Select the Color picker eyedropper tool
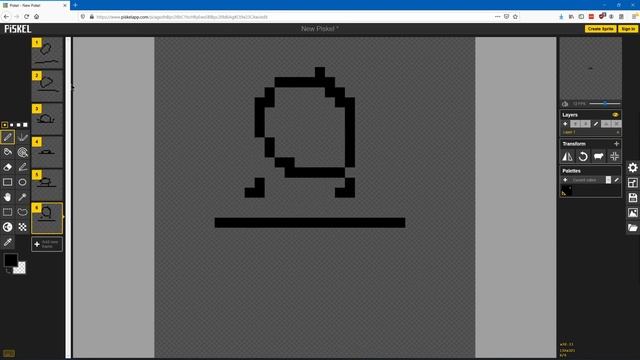The height and width of the screenshot is (360, 640). (x=7, y=242)
